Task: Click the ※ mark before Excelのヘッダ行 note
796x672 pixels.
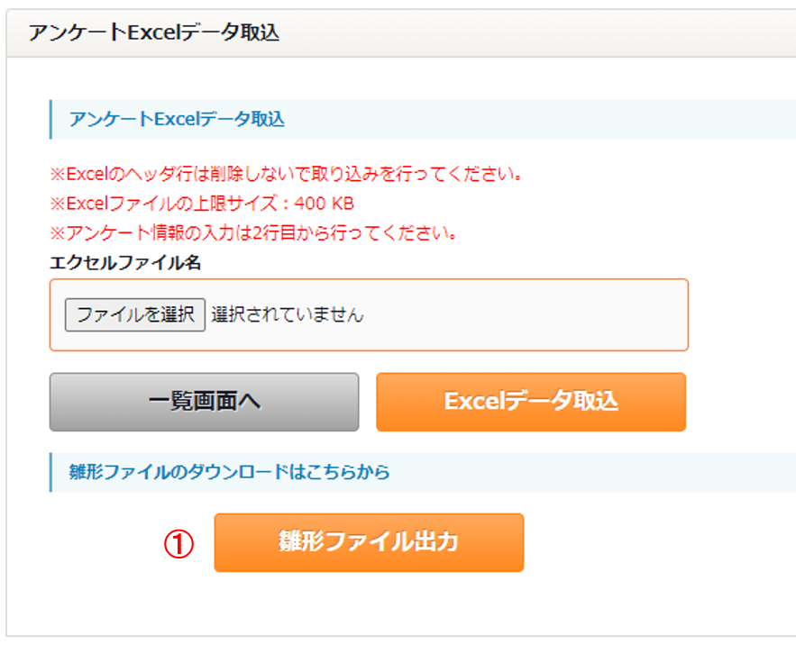Action: pos(58,174)
